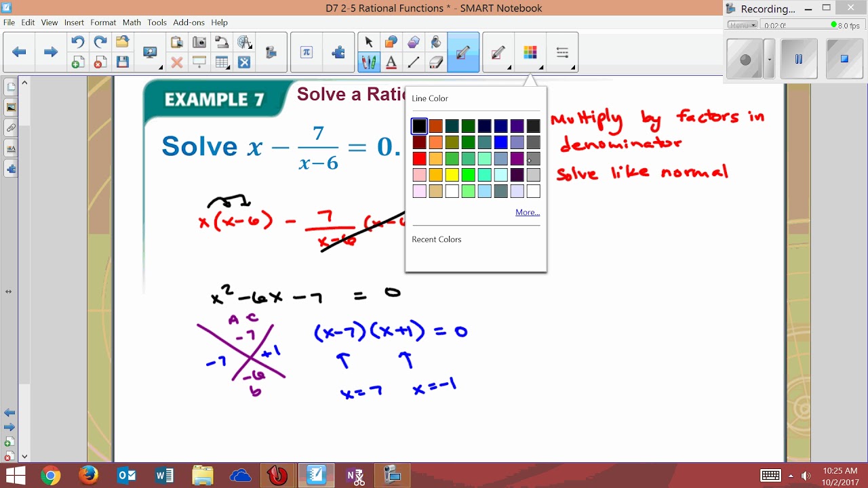Select the Line tool
Viewport: 868px width, 488px height.
point(413,62)
